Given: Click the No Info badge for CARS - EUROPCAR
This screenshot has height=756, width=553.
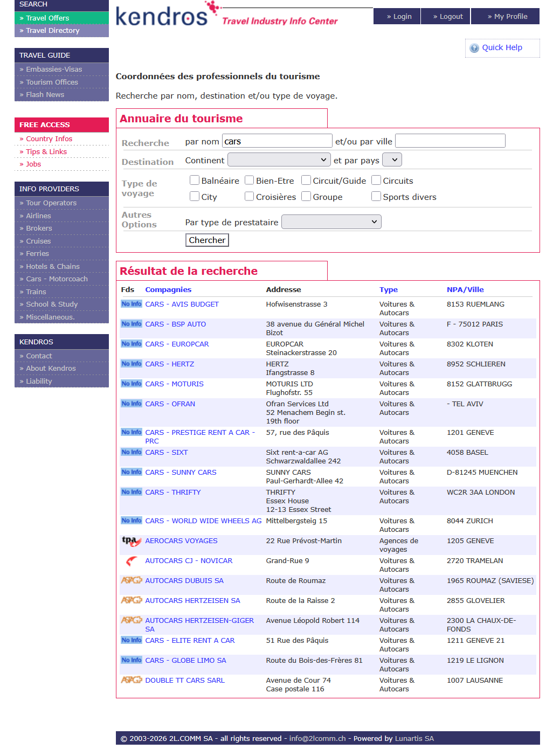Looking at the screenshot, I should coord(132,344).
